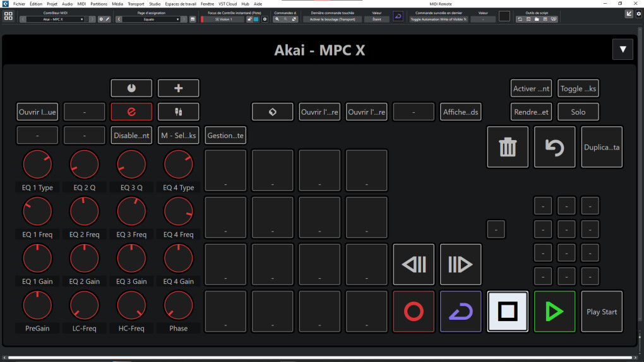Screen dimensions: 644x362
Task: Expand the Contrôleur MIDI dropdown (Akai - MPC X)
Action: click(x=56, y=20)
